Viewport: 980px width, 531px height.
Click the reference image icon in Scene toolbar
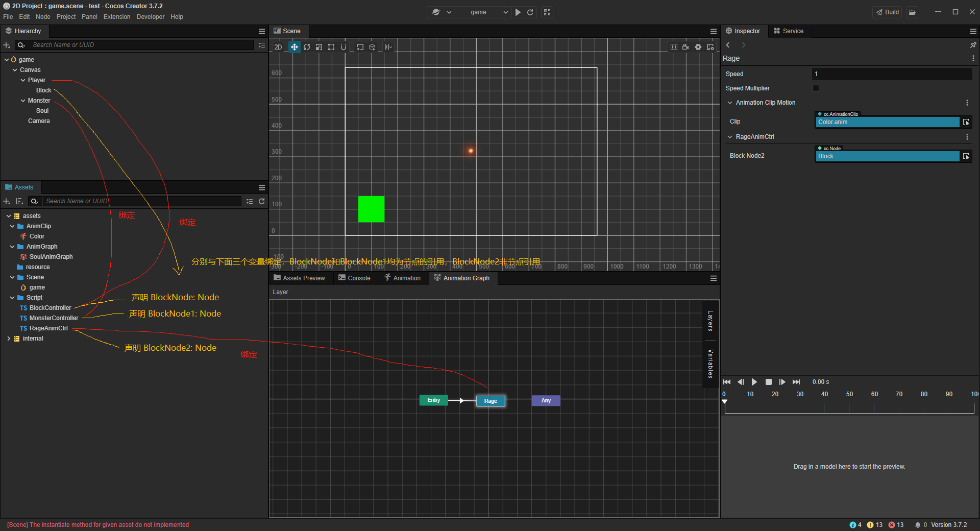point(710,47)
